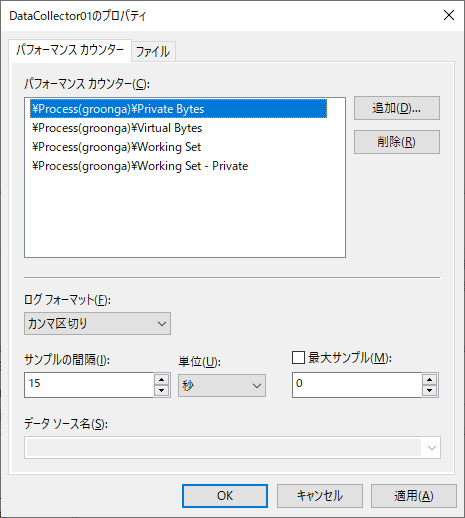
Task: Click the 適用(A) button
Action: (x=414, y=496)
